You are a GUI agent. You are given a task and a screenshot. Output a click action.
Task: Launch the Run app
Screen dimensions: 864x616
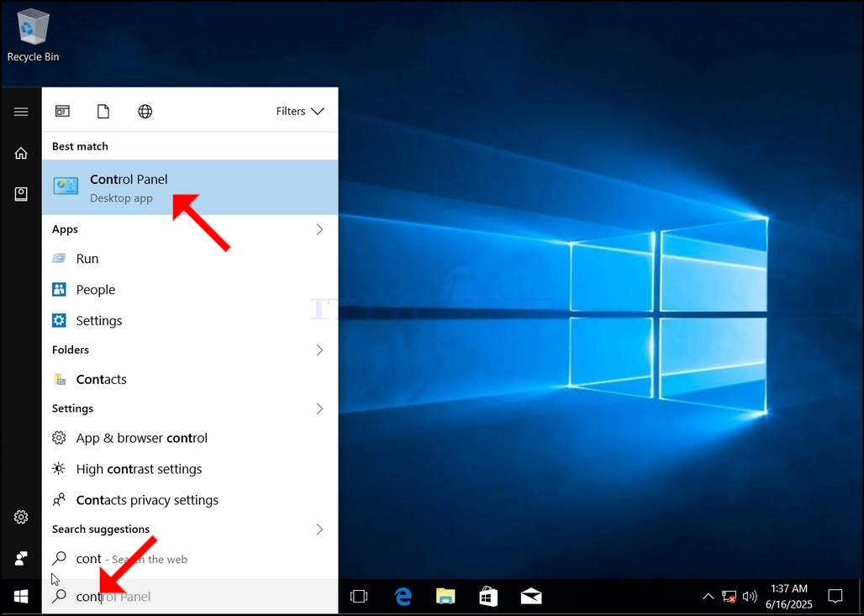tap(190, 258)
